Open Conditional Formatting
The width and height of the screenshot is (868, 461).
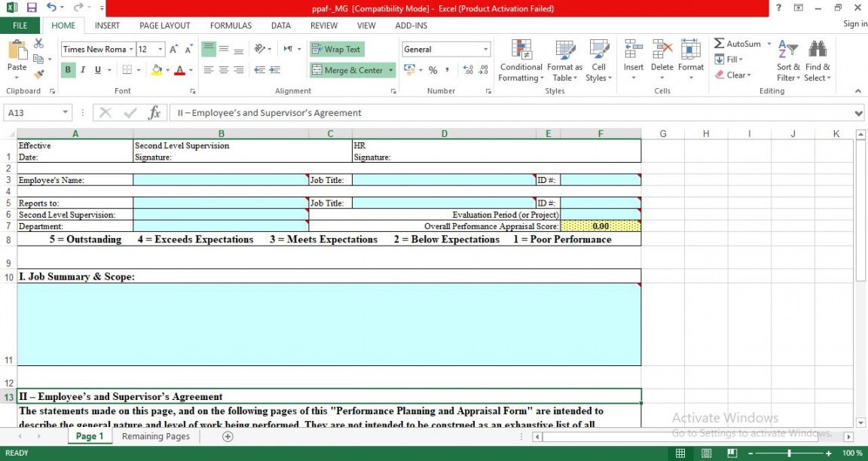(x=521, y=61)
